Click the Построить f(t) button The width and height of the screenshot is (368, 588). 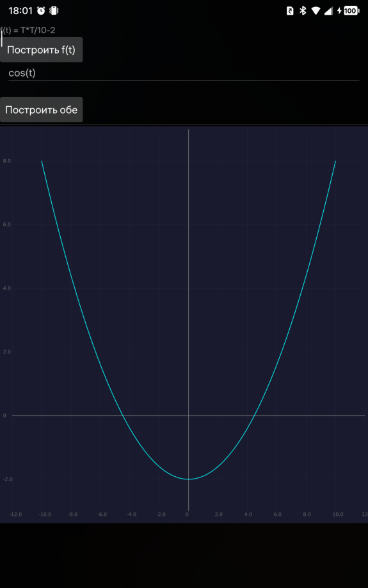[x=42, y=50]
